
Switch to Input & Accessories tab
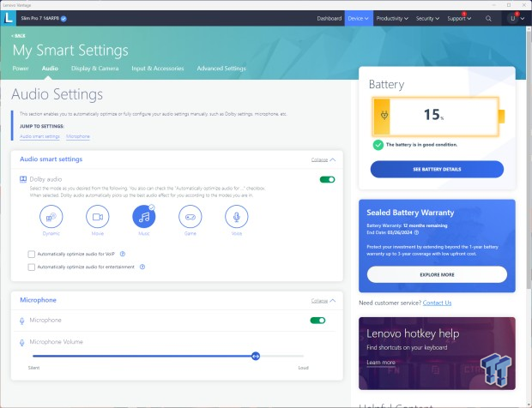tap(158, 68)
